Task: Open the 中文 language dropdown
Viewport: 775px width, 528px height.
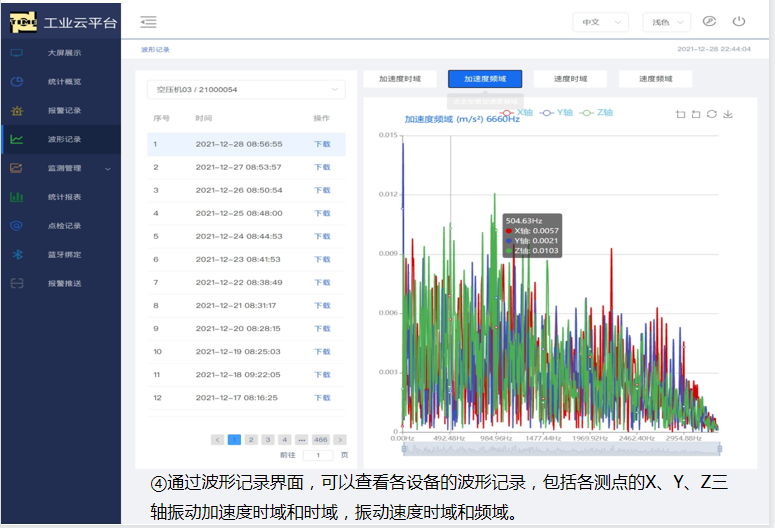Action: 600,22
